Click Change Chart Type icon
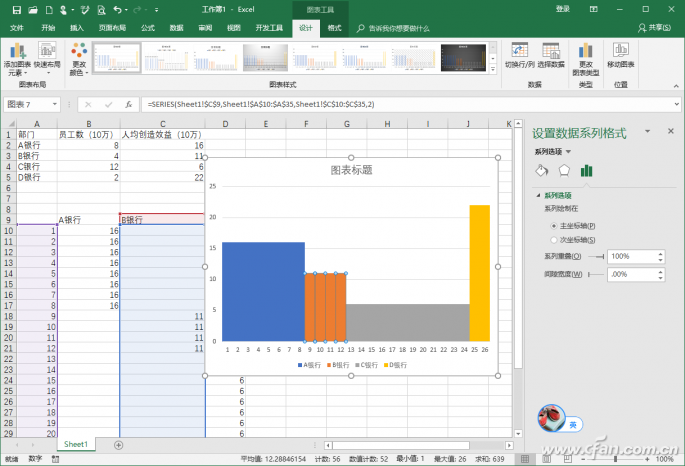The height and width of the screenshot is (466, 685). pyautogui.click(x=585, y=59)
